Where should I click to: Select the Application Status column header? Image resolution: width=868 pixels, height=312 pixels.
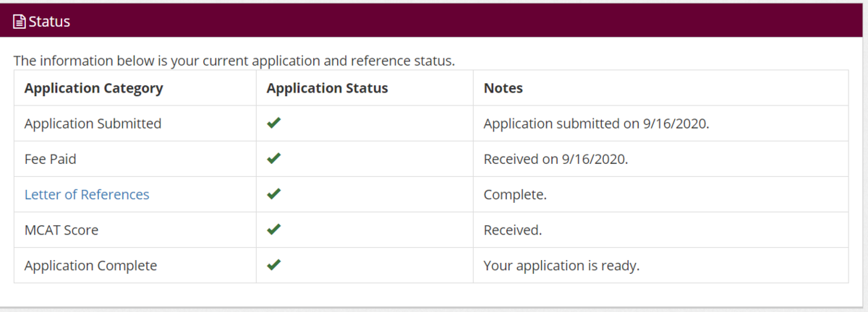click(327, 88)
